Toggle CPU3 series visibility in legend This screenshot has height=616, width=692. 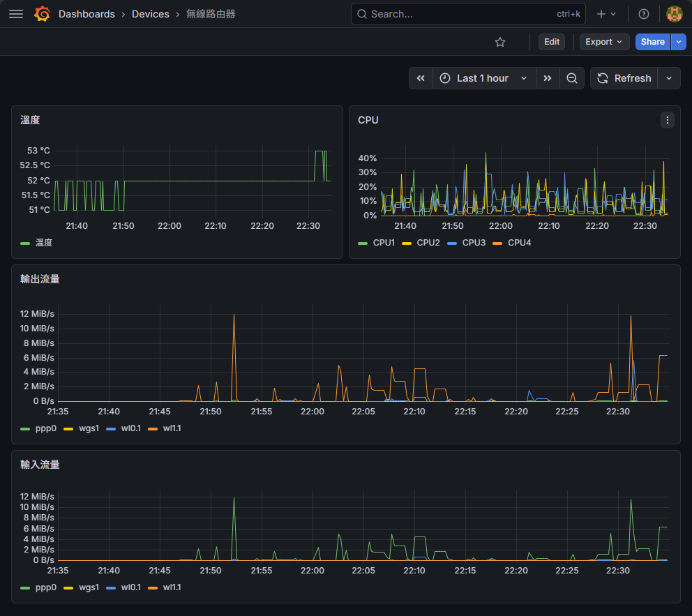[473, 243]
